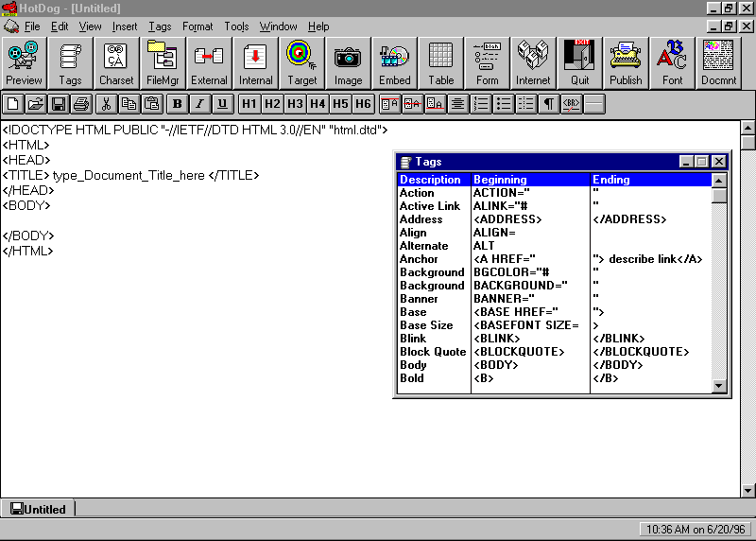The image size is (756, 541).
Task: Launch the FileMgr tool
Action: tap(163, 63)
